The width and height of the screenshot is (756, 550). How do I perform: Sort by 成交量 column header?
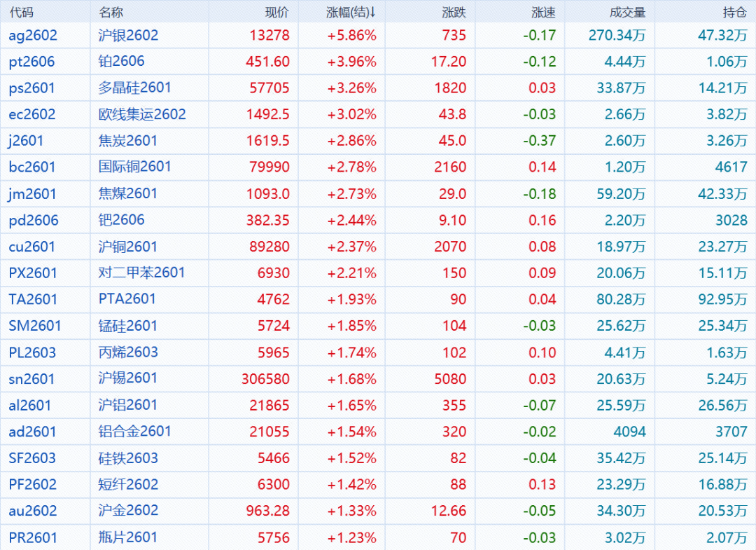point(628,12)
